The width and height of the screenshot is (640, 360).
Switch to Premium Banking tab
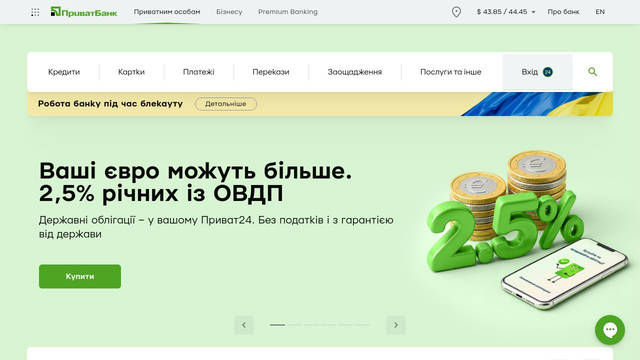tap(288, 12)
